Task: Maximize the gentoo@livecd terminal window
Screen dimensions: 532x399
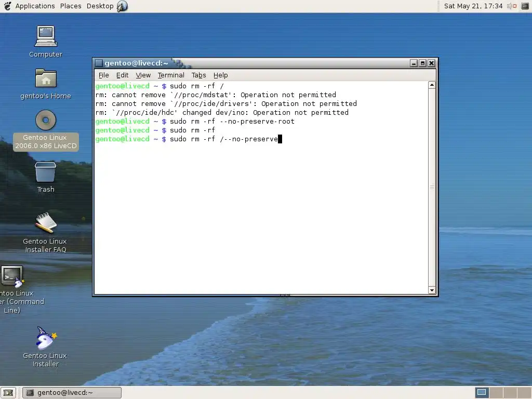Action: [x=422, y=63]
